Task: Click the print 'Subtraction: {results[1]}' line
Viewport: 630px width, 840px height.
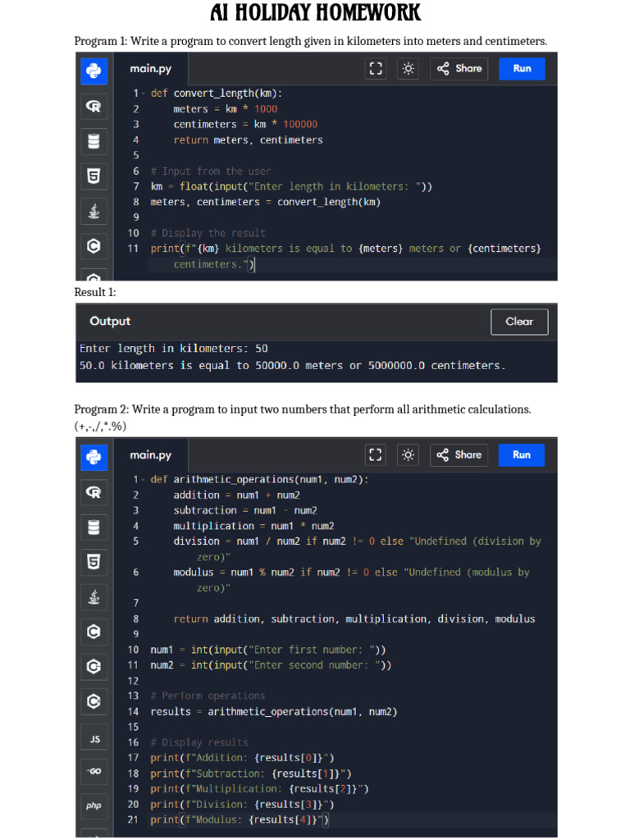Action: tap(251, 774)
